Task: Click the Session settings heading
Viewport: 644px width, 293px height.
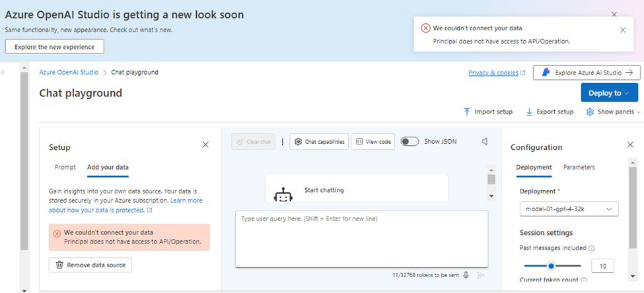Action: (546, 233)
